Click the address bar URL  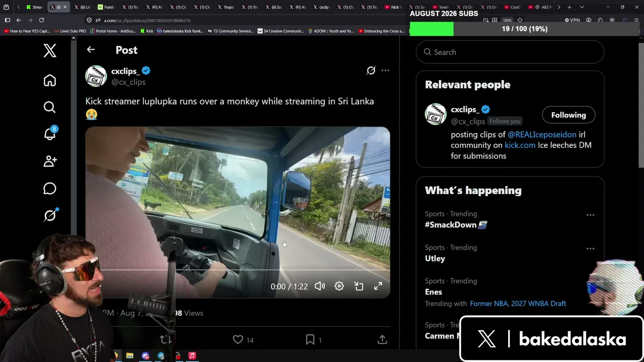click(x=147, y=21)
